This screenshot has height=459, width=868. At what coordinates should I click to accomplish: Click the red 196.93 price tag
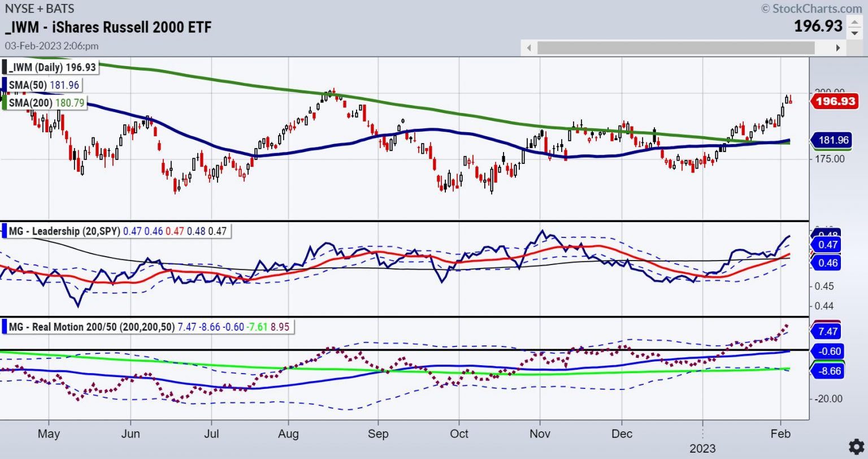click(834, 102)
